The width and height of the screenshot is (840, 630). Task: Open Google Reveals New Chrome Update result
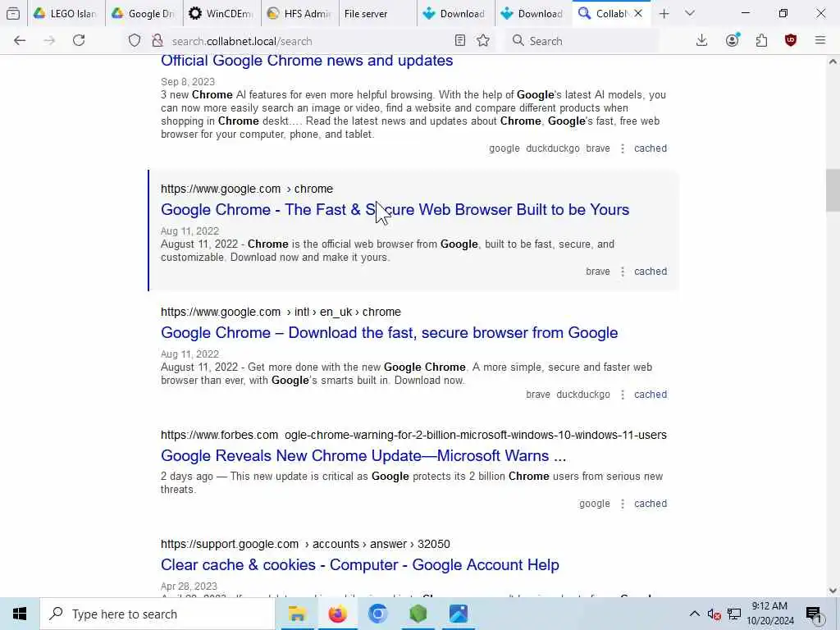coord(363,456)
